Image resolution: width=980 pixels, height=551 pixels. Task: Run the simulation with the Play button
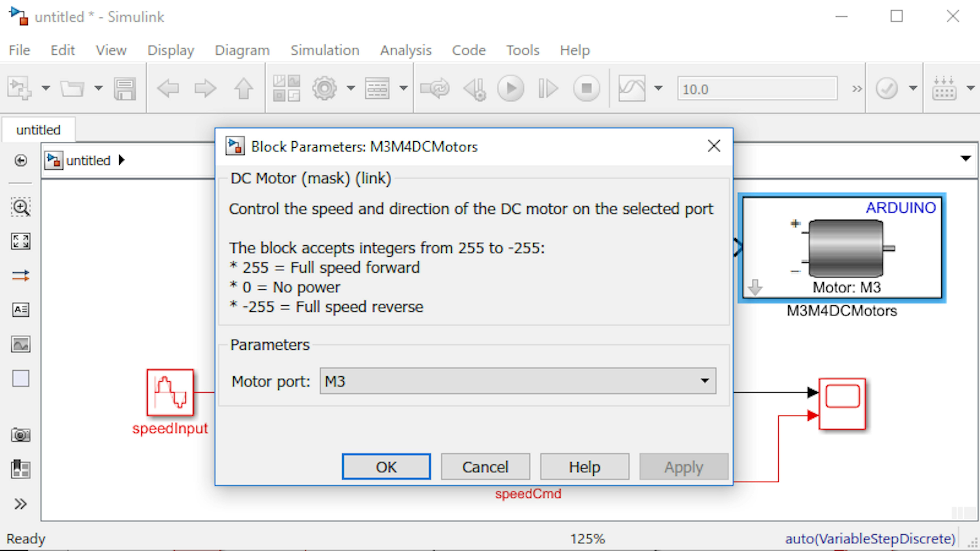511,88
